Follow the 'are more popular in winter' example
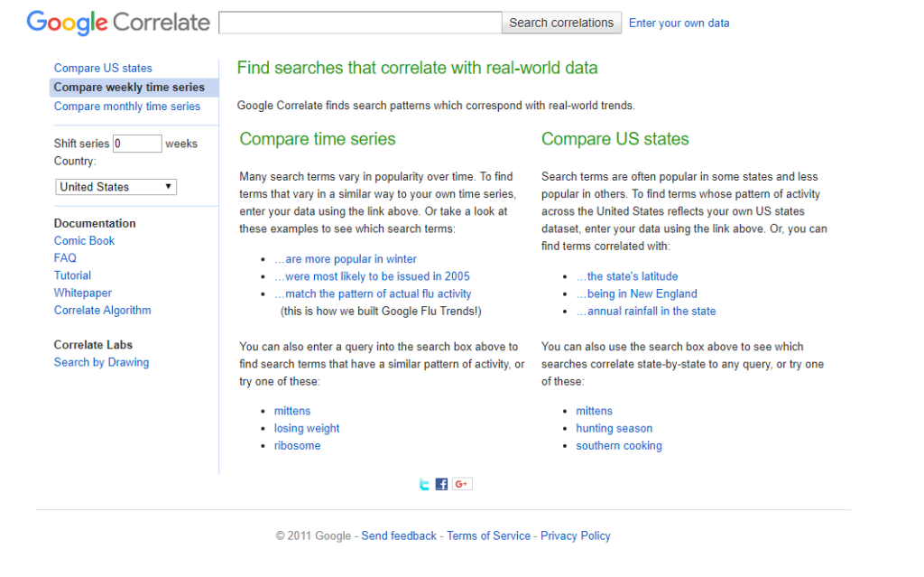The height and width of the screenshot is (577, 924). pos(346,259)
